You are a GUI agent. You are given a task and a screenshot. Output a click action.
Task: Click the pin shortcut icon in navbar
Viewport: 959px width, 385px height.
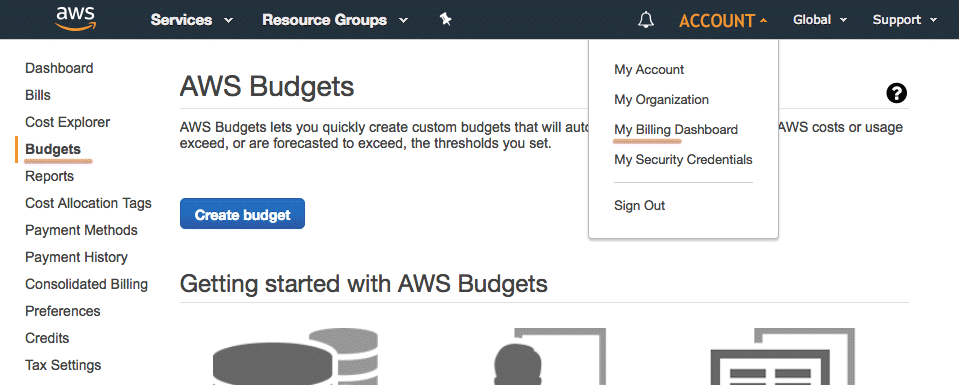pos(446,20)
